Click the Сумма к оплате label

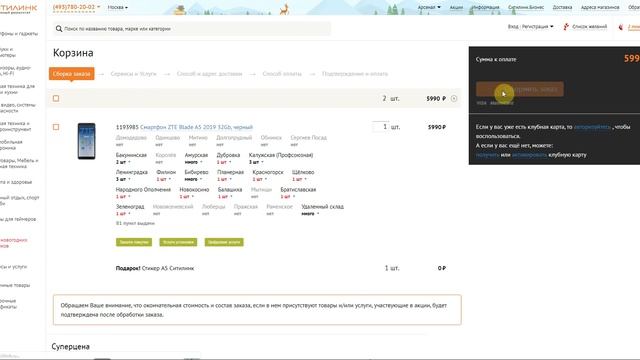point(496,59)
